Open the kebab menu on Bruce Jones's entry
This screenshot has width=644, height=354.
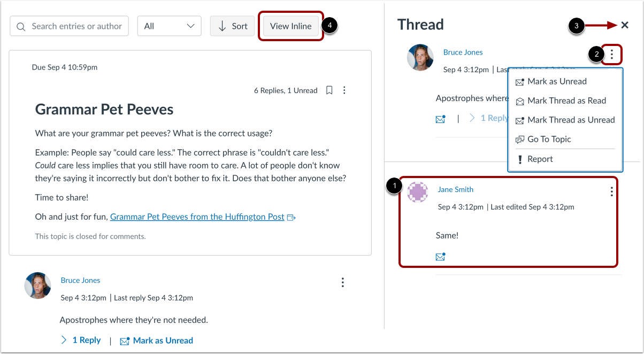click(x=342, y=282)
